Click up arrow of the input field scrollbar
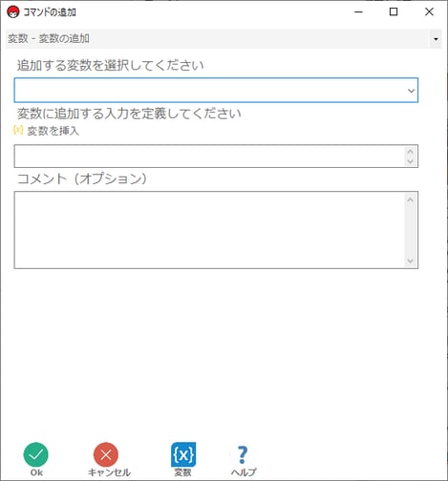The height and width of the screenshot is (481, 448). click(411, 152)
